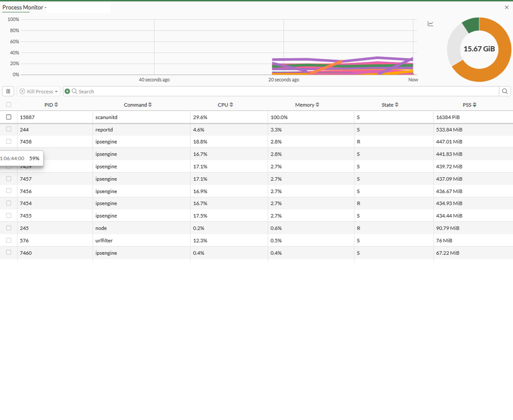Viewport: 513px width, 420px height.
Task: Toggle the select-all header checkbox
Action: click(9, 105)
